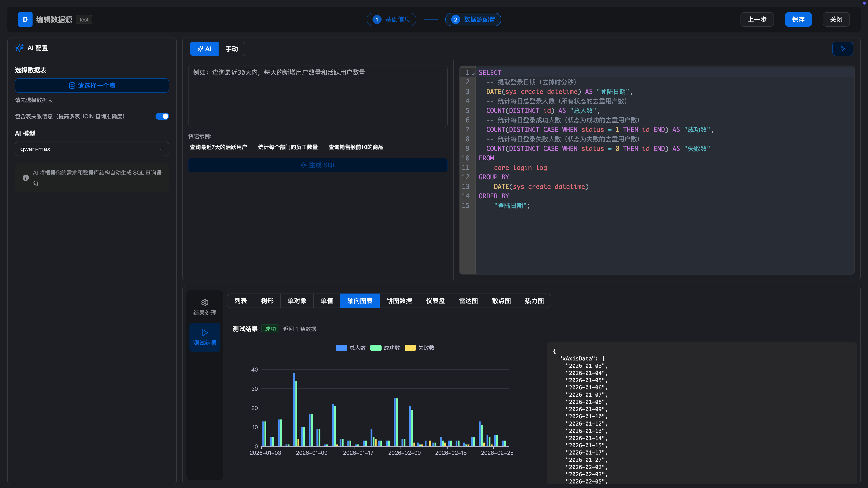
Task: Click the yellow failure count legend swatch
Action: (x=410, y=348)
